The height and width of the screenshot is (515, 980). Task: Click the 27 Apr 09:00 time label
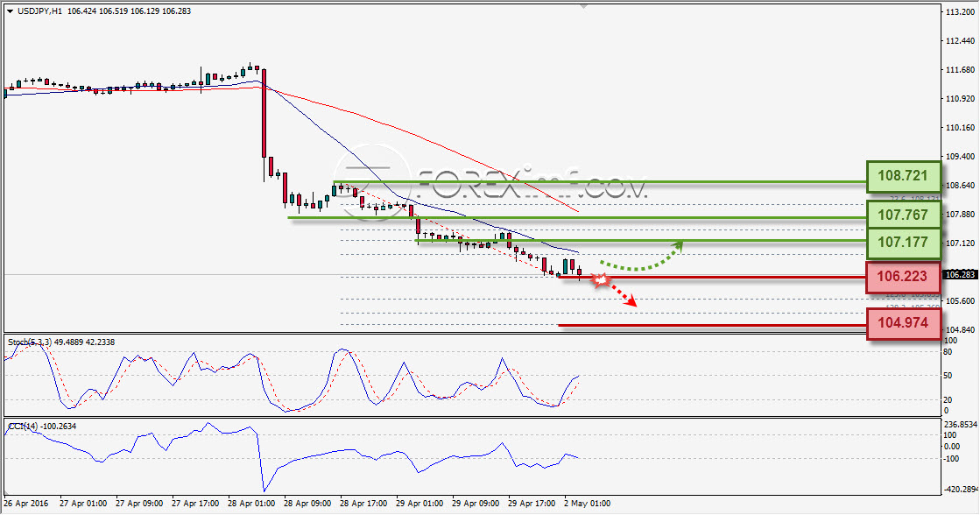(x=139, y=503)
